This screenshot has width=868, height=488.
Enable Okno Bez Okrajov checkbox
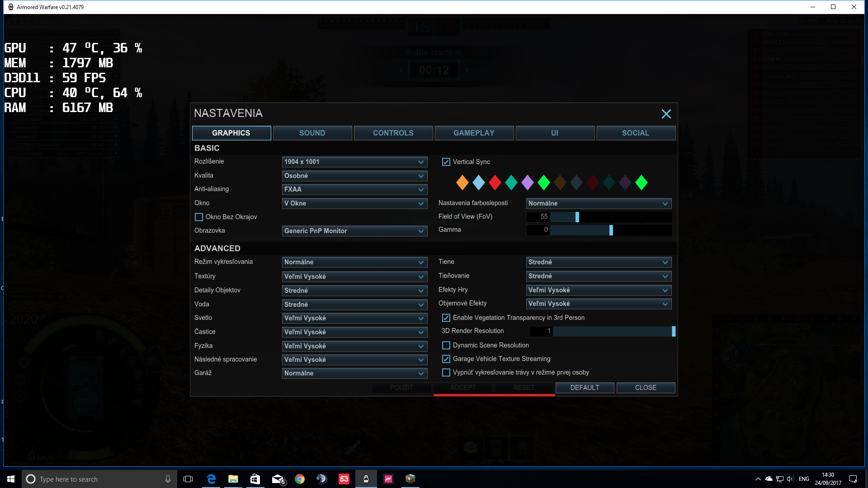coord(198,217)
